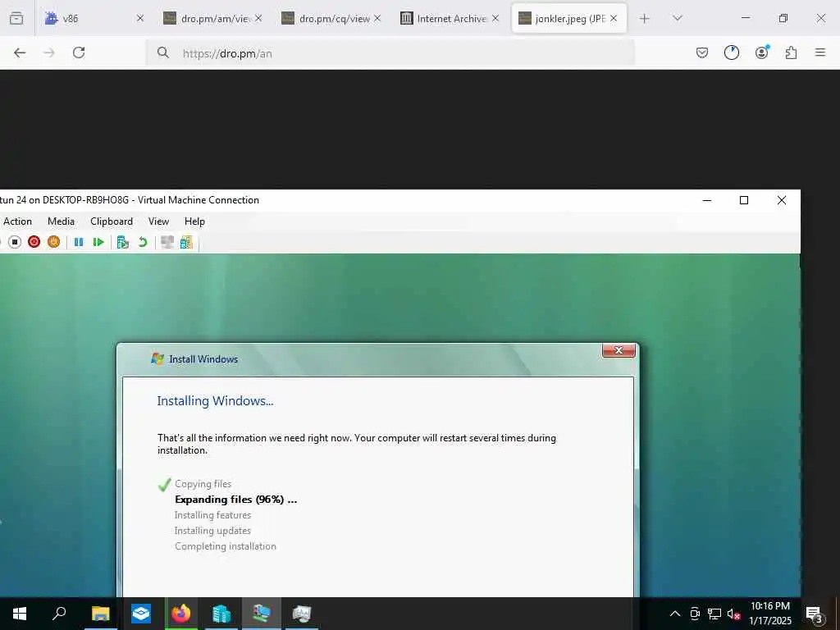
Task: Create a checkpoint via toolbar icon
Action: click(x=123, y=242)
